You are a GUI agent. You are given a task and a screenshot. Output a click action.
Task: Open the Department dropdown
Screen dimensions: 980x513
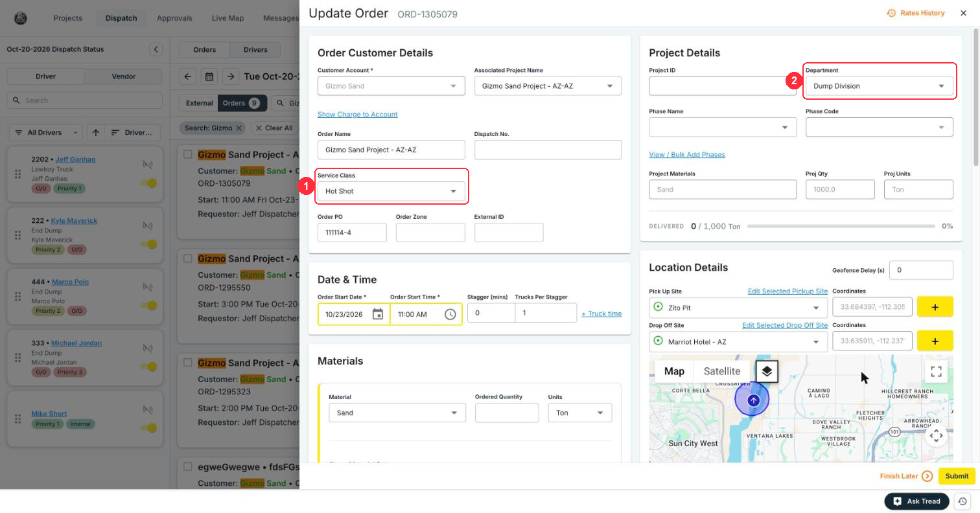click(879, 86)
